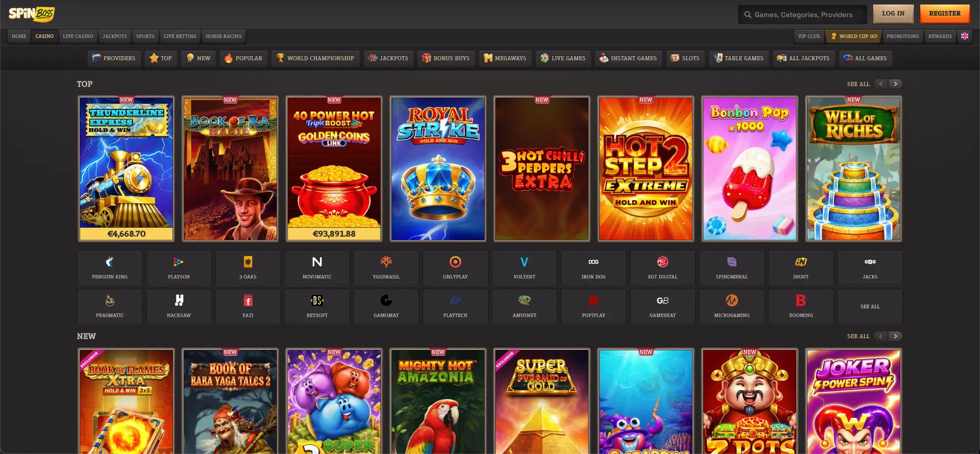Open Book of Ra Magic game
Viewport: 980px width, 454px height.
pos(230,169)
